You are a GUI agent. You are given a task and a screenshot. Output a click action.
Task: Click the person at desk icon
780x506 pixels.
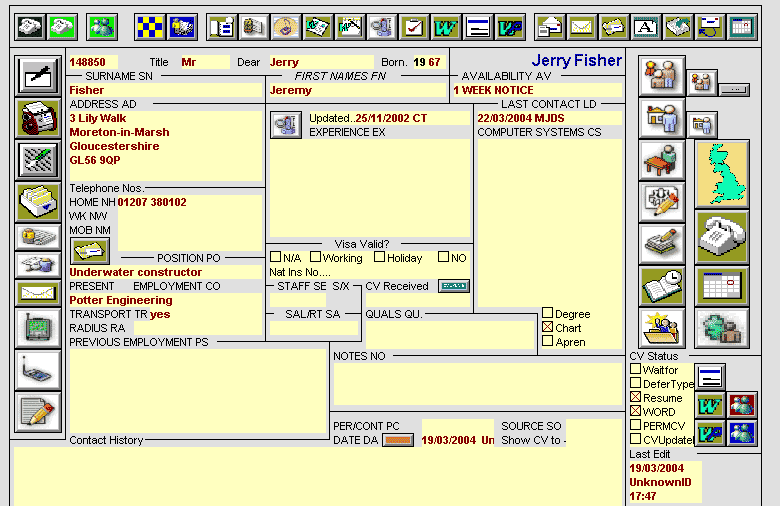[x=661, y=160]
